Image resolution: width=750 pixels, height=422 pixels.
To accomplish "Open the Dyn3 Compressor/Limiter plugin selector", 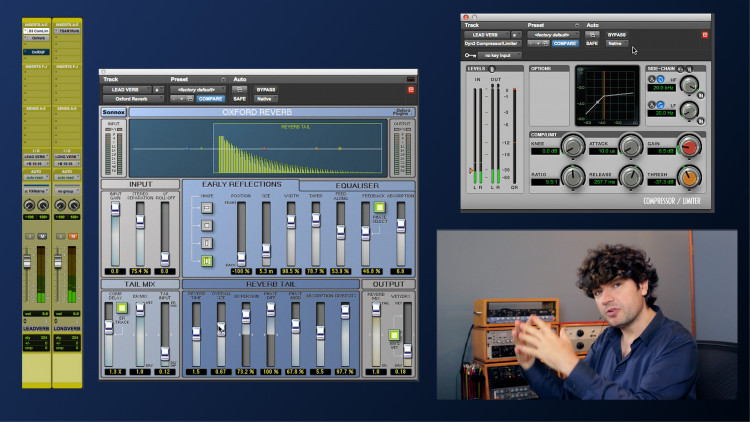I will (x=492, y=44).
